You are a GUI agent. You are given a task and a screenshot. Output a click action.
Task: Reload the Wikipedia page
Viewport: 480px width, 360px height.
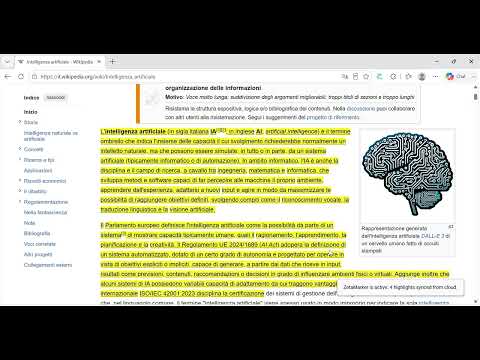tap(21, 76)
